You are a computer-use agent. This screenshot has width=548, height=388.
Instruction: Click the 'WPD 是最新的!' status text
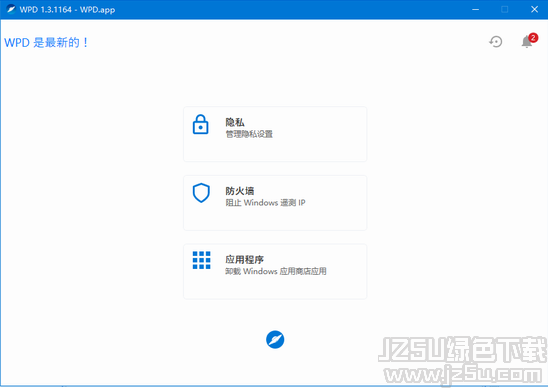click(46, 43)
